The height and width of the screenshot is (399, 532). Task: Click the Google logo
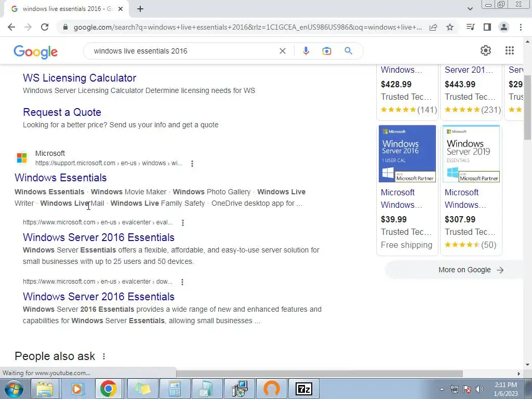[x=36, y=51]
